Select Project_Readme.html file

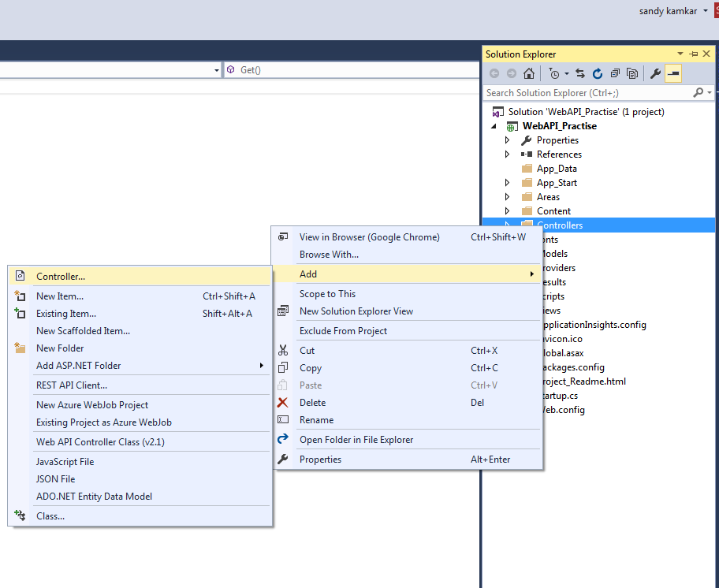pos(583,381)
